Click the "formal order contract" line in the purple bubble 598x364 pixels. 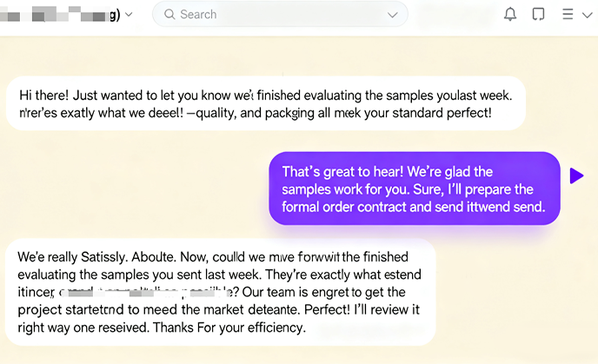(414, 207)
